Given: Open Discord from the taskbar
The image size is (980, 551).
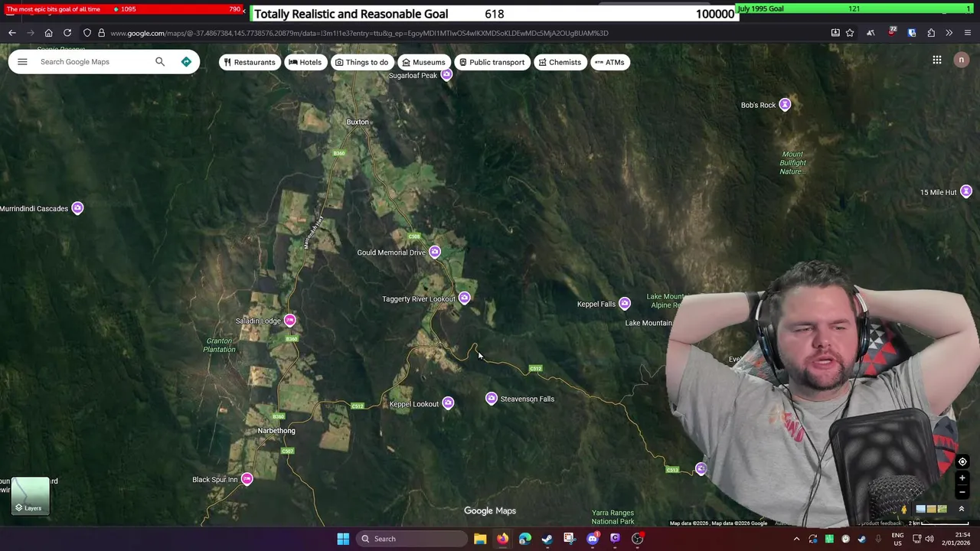Looking at the screenshot, I should pos(593,539).
